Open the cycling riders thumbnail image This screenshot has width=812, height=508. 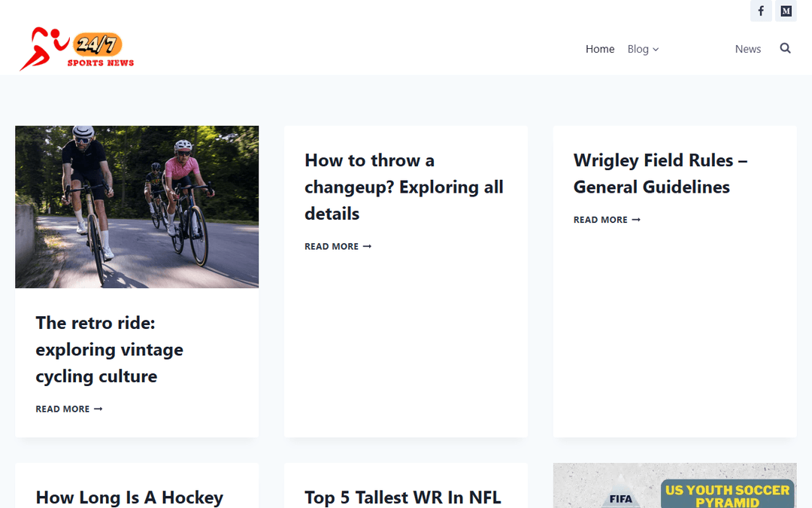coord(137,207)
